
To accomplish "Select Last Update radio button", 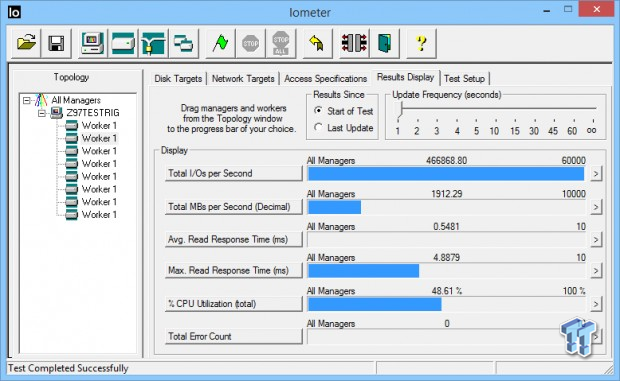I will 318,127.
